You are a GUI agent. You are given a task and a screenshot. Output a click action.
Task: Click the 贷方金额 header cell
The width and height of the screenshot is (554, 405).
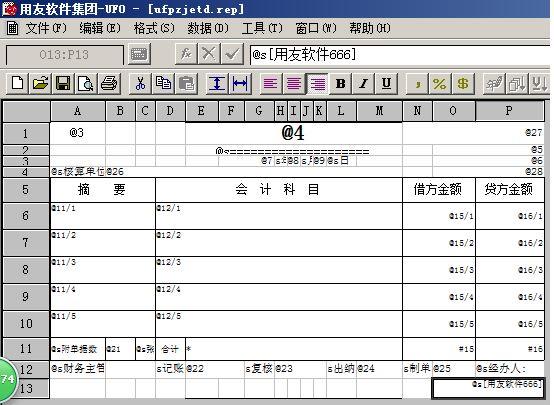509,190
